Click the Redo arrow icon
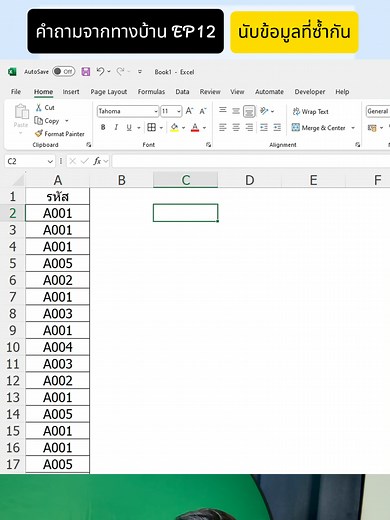 point(120,71)
